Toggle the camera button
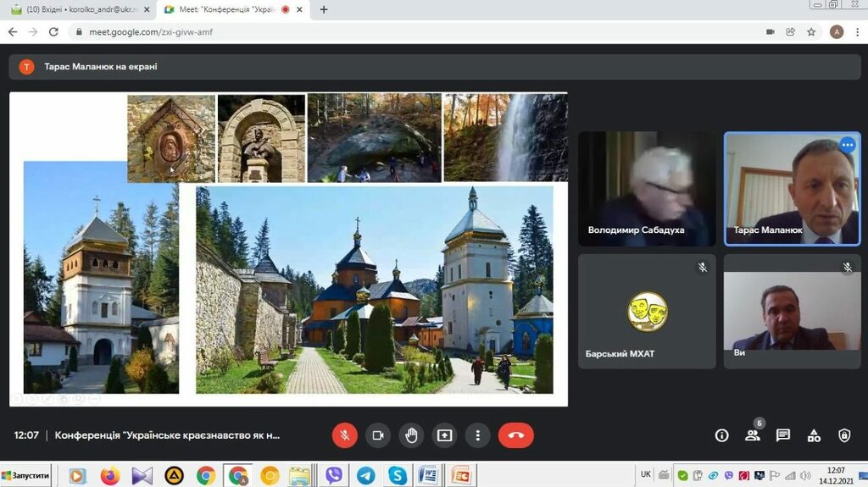Screen dimensions: 868x487 [378, 435]
